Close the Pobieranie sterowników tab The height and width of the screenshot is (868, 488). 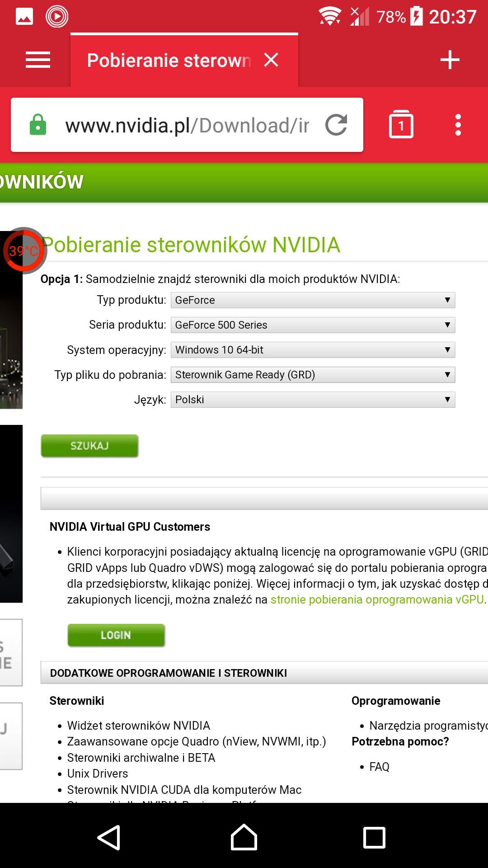coord(271,60)
